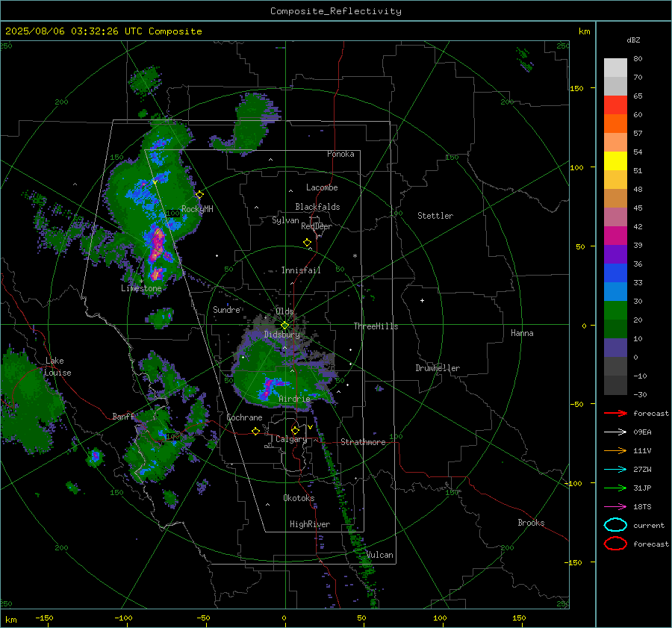Click the Blackfalds label

(317, 207)
